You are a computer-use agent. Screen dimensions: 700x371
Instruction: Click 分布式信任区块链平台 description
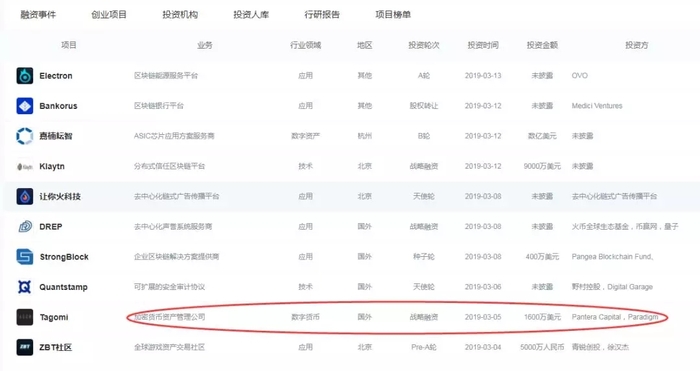coord(170,167)
